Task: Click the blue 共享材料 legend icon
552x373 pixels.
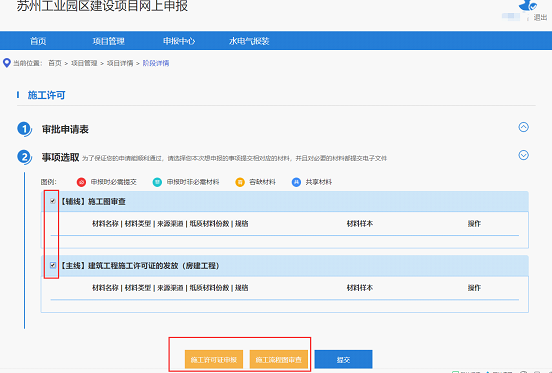Action: (x=296, y=182)
